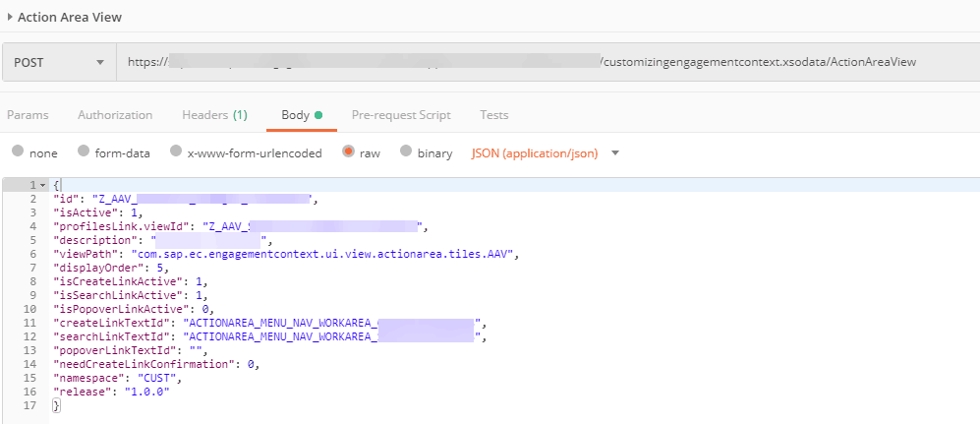Open the JSON (application/json) type dropdown

point(545,152)
